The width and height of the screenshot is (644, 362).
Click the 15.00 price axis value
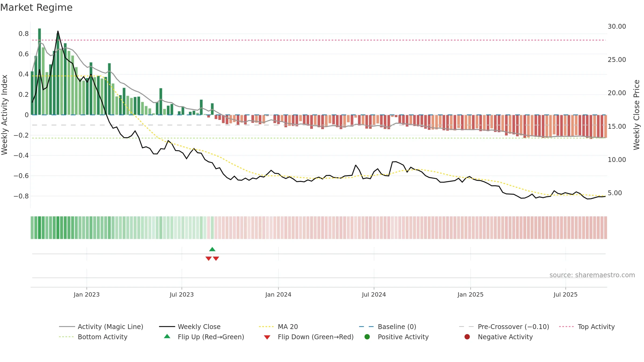click(617, 127)
